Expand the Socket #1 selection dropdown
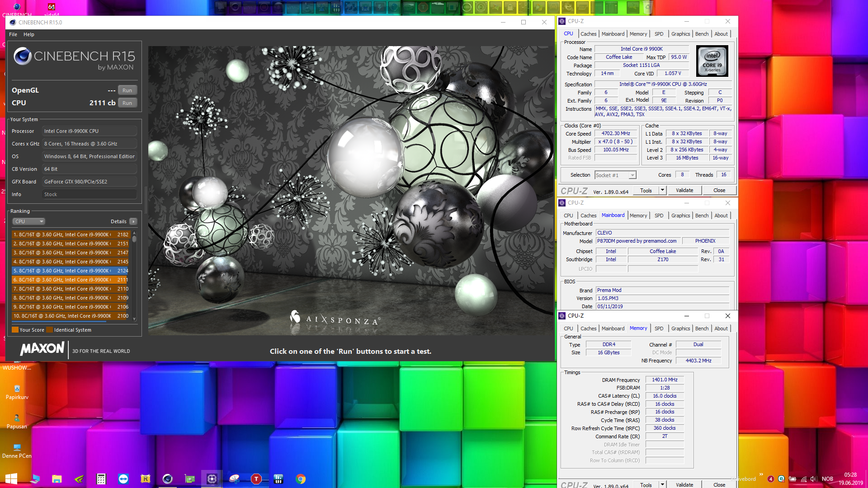868x488 pixels. pos(632,175)
